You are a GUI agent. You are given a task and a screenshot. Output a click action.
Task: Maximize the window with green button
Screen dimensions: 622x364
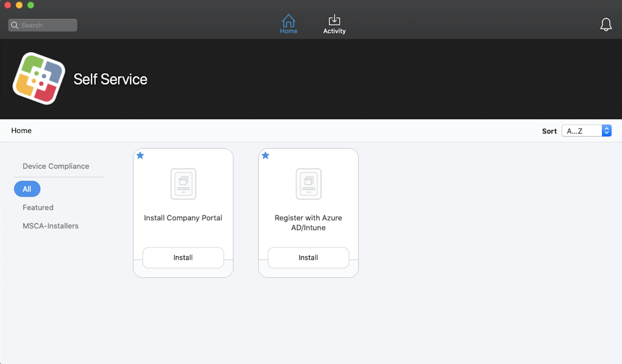coord(31,5)
